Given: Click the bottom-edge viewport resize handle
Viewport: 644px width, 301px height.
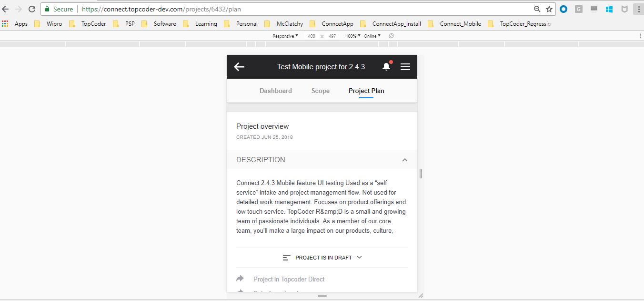Looking at the screenshot, I should tap(322, 296).
